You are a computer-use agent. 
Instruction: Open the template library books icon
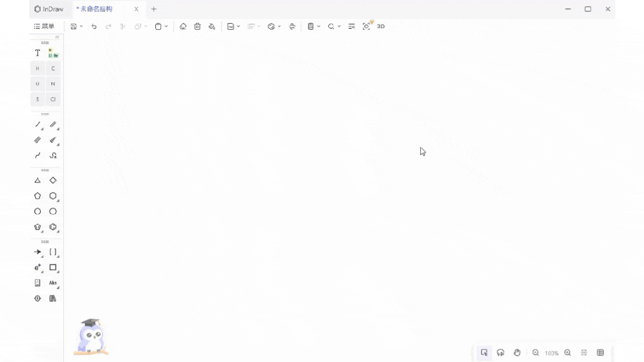click(x=53, y=298)
